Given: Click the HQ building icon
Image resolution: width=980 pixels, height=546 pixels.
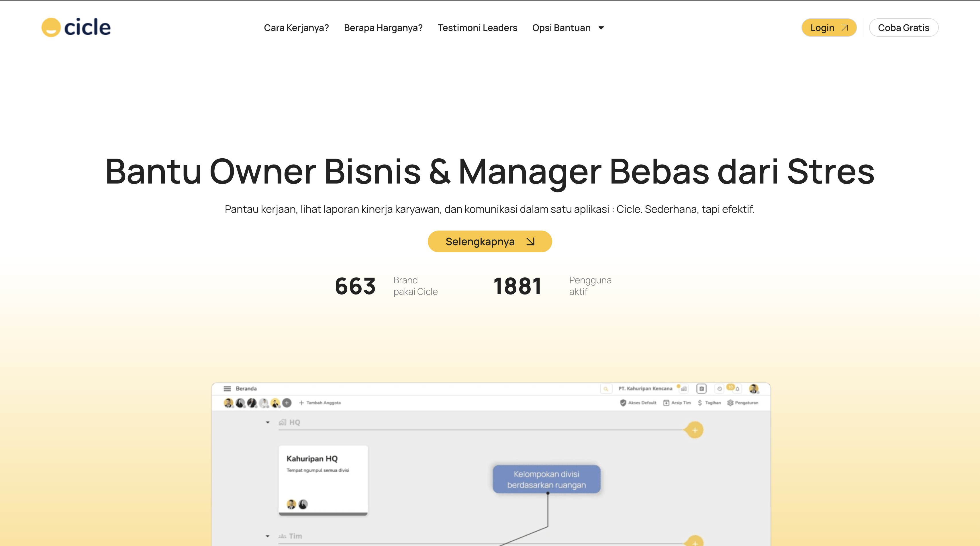Looking at the screenshot, I should coord(282,422).
